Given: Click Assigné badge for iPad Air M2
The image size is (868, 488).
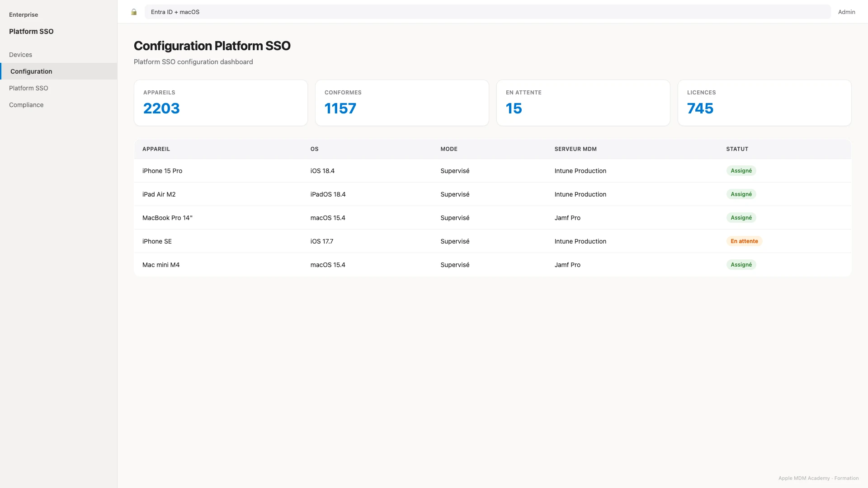Looking at the screenshot, I should tap(741, 194).
